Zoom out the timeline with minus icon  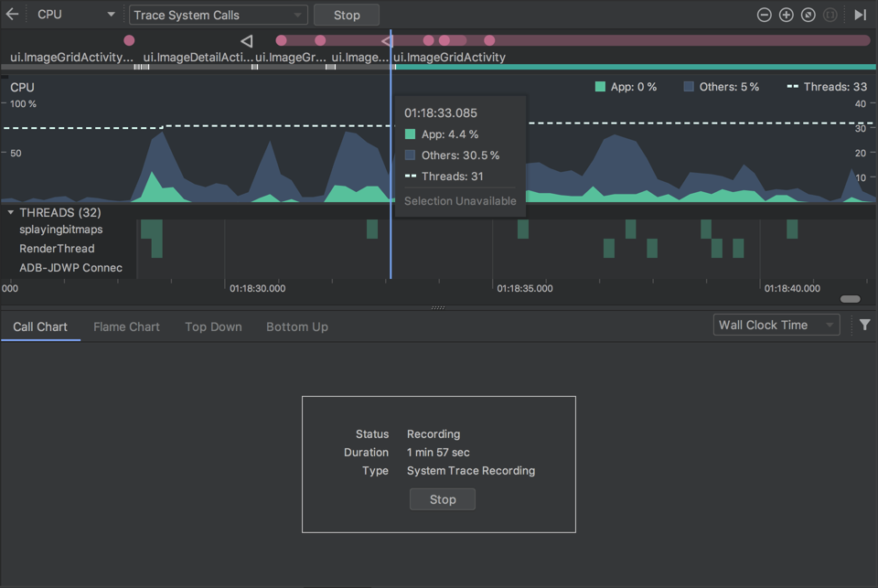765,16
